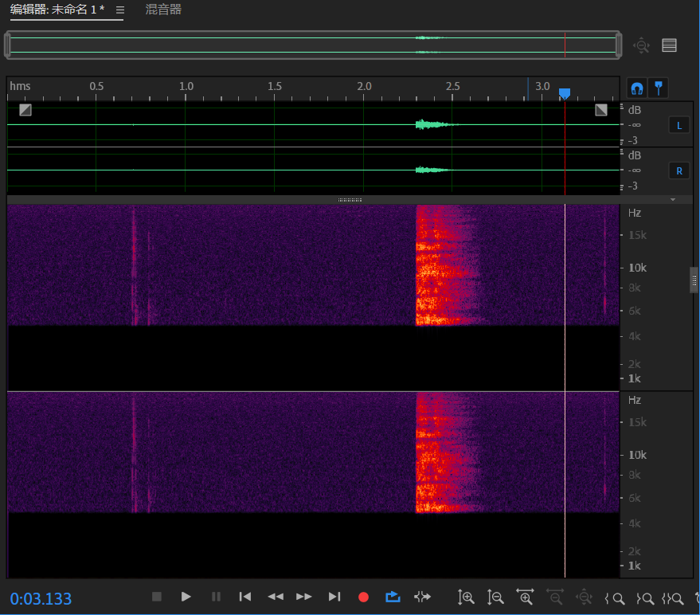700x615 pixels.
Task: Rewind the audio
Action: [x=276, y=597]
